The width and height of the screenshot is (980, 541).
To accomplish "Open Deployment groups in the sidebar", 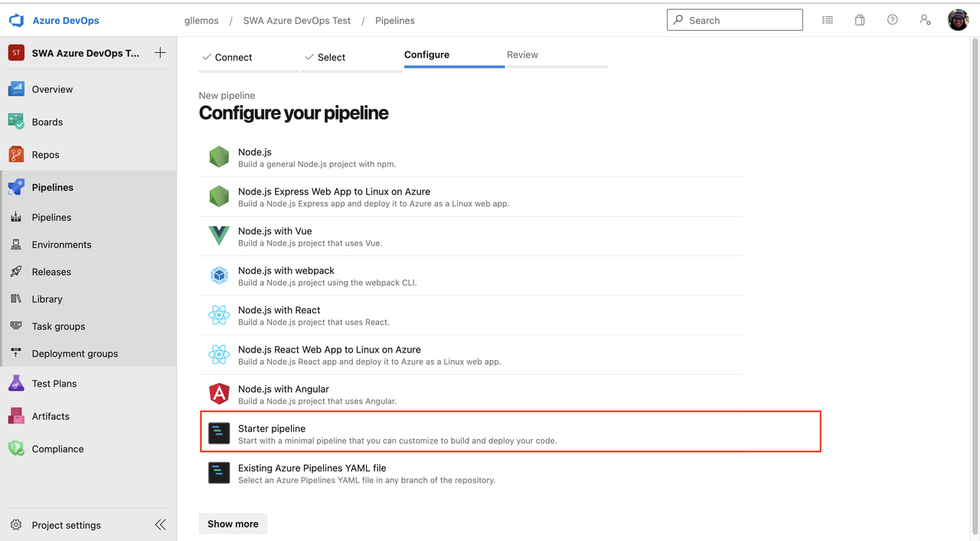I will (x=88, y=353).
